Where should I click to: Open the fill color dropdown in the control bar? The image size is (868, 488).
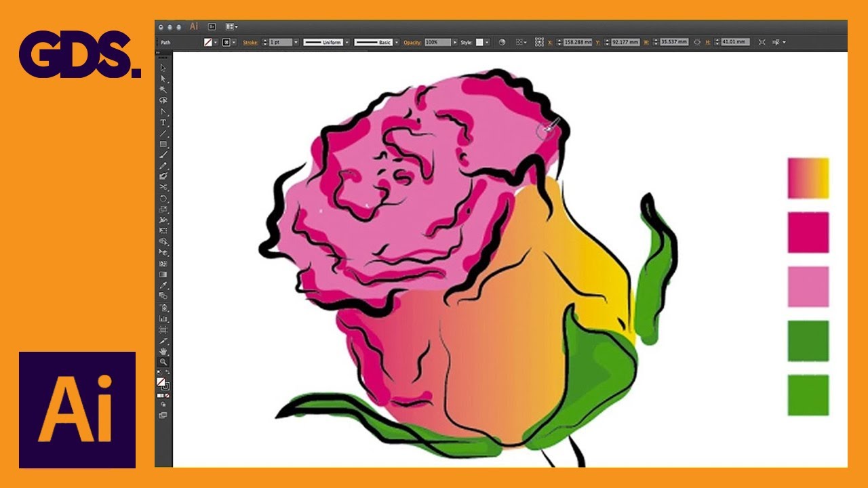coord(216,42)
